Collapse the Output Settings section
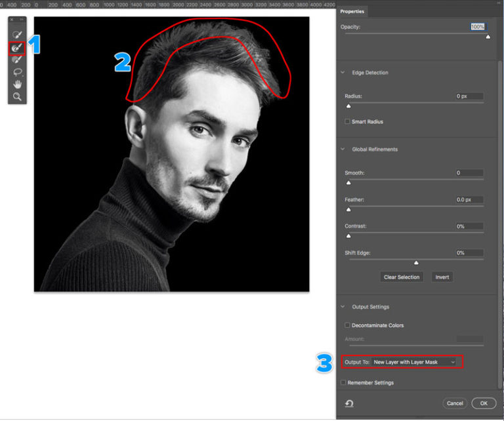The image size is (504, 421). click(x=343, y=307)
